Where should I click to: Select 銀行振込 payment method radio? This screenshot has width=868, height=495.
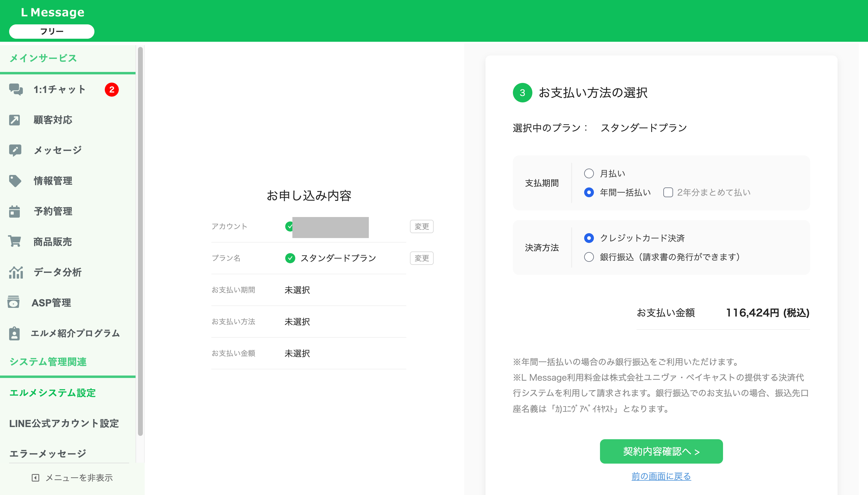click(589, 257)
